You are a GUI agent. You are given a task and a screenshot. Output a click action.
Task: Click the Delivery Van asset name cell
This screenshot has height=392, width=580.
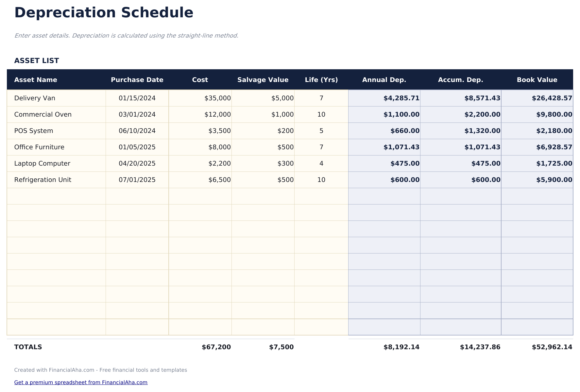click(56, 98)
